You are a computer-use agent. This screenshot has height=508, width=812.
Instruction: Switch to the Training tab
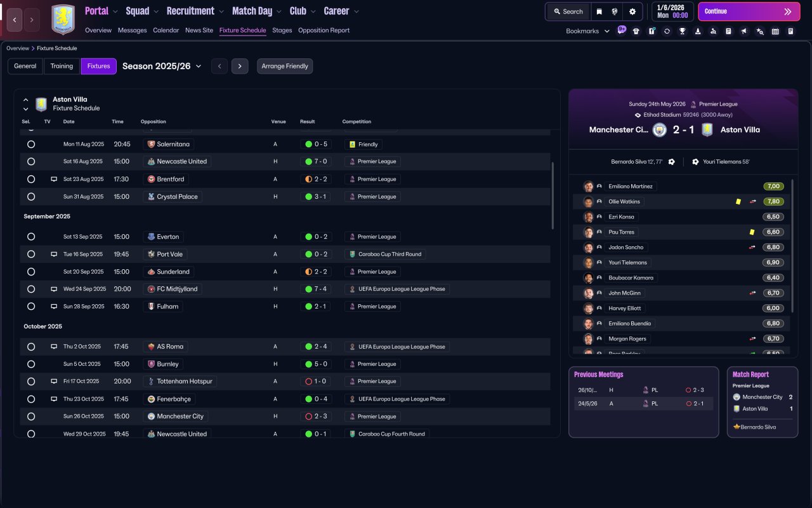click(62, 66)
